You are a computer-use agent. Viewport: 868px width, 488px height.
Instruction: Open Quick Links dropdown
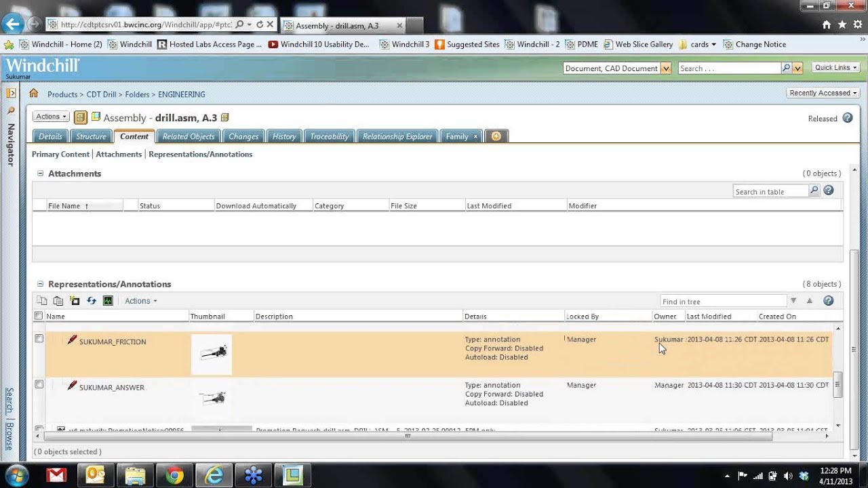tap(836, 68)
